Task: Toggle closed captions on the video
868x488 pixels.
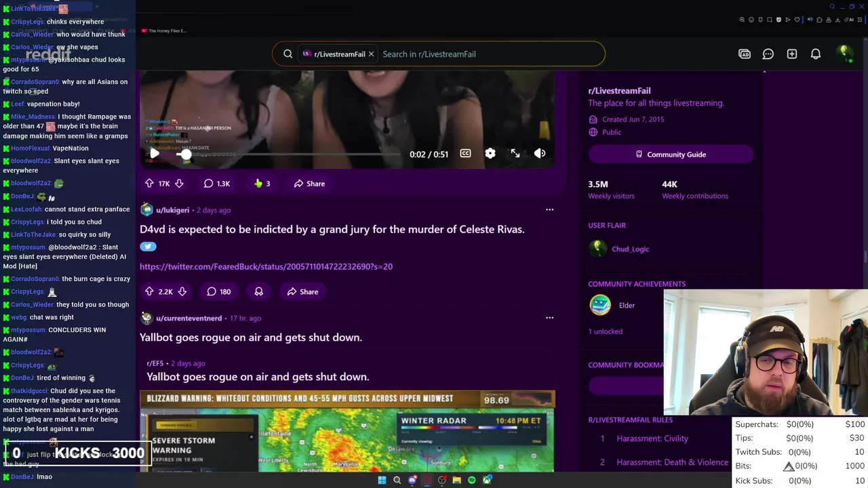Action: (465, 154)
